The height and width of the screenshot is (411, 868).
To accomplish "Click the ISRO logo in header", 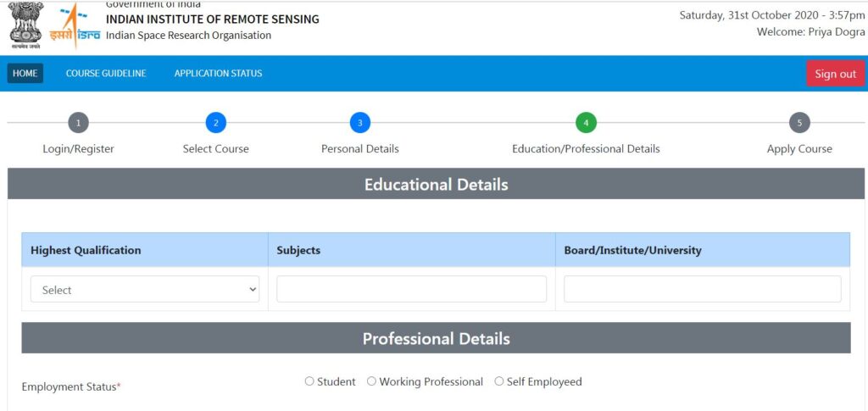I will point(75,26).
